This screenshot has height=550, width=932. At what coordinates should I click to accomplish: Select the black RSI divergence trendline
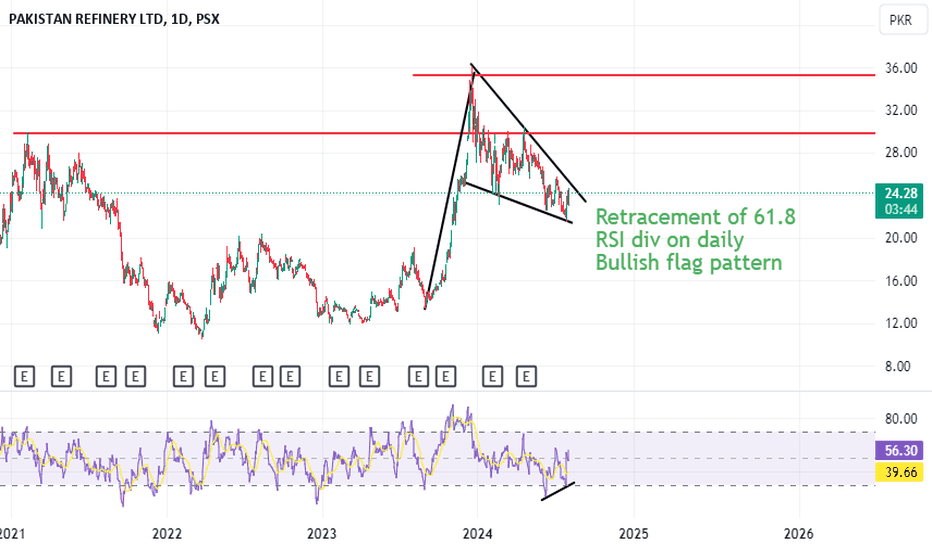click(558, 491)
